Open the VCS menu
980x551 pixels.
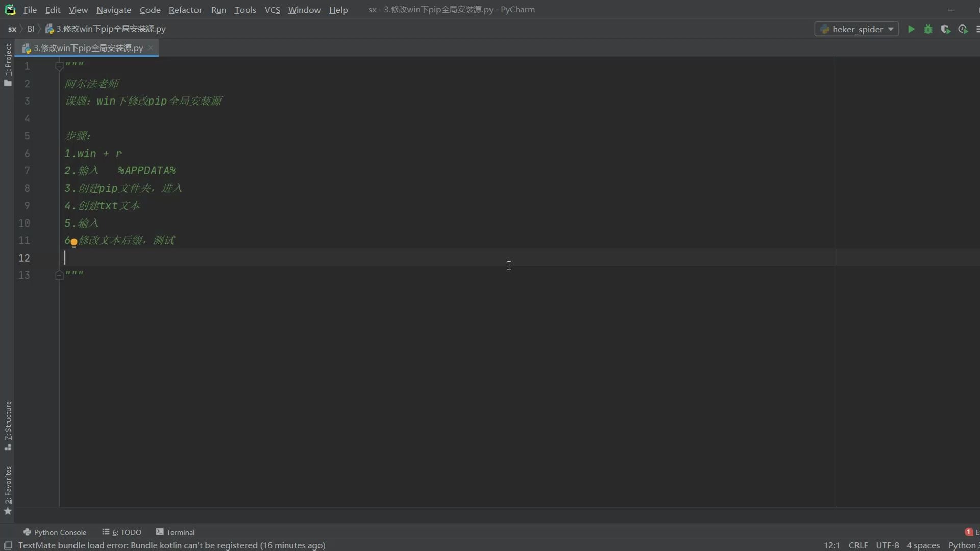pos(272,10)
